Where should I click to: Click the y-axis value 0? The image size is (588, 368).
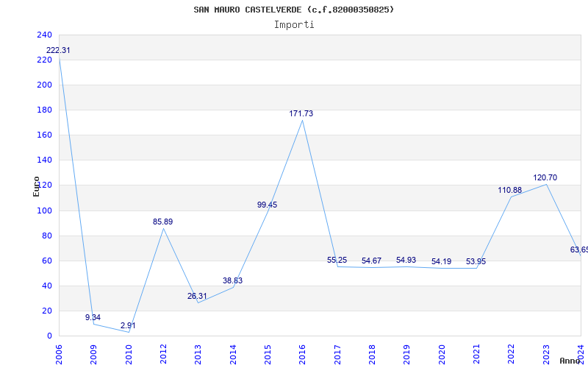coord(49,336)
